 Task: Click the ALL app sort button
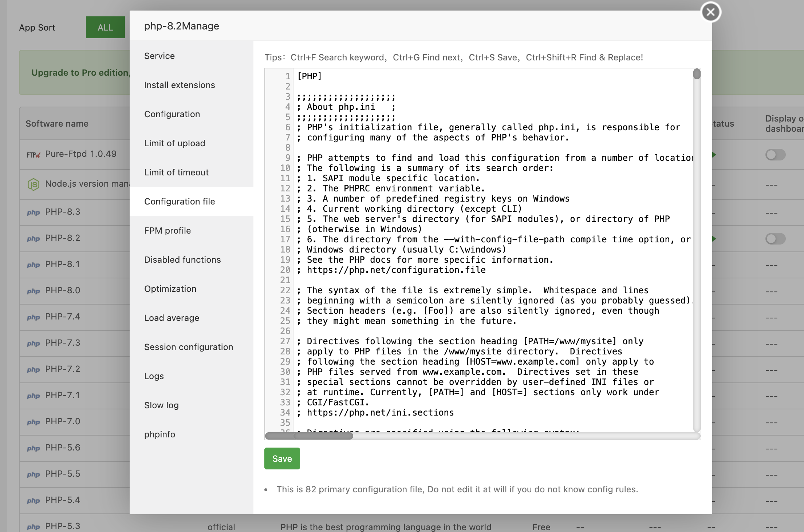(105, 27)
